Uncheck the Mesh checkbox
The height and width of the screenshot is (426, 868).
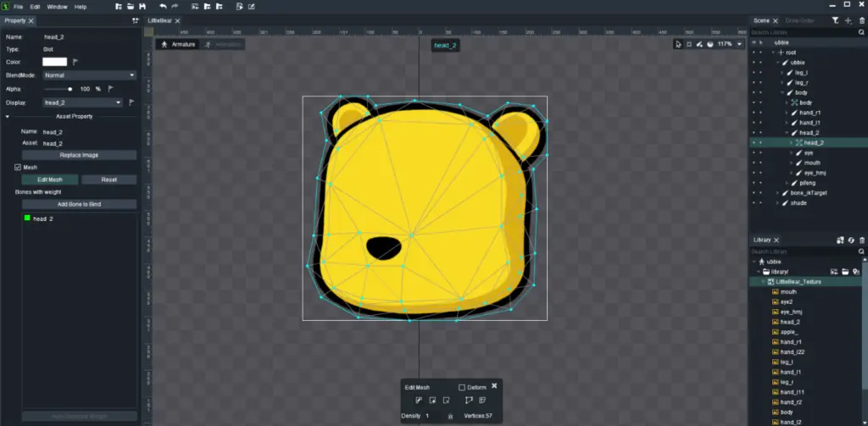18,167
